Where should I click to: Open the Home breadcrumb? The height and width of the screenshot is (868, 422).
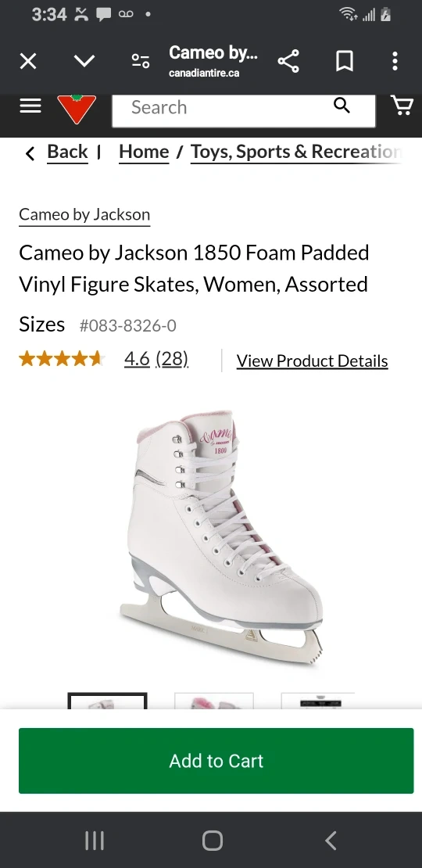[144, 152]
